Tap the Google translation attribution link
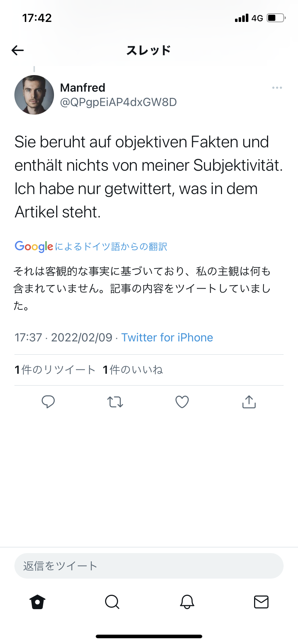The height and width of the screenshot is (644, 298). [91, 247]
